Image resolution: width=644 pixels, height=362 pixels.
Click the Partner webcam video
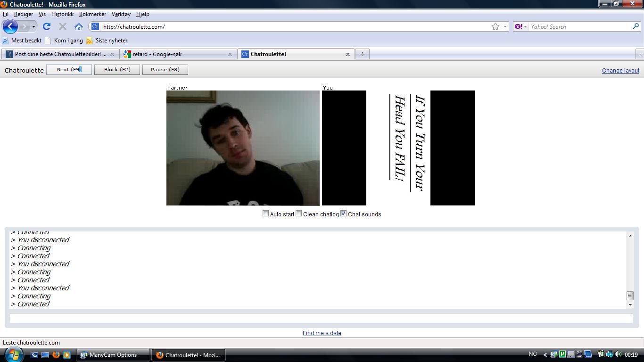click(x=243, y=148)
